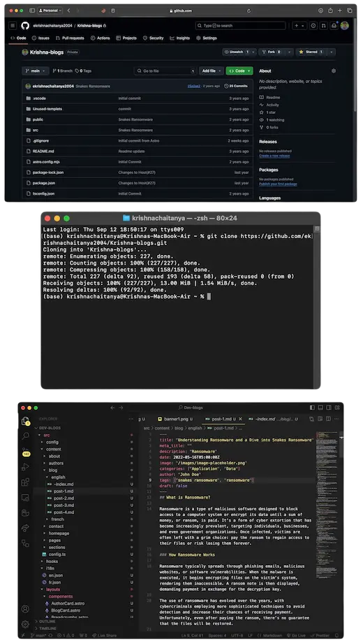Switch to the Pull requests tab
The width and height of the screenshot is (363, 644).
point(69,38)
